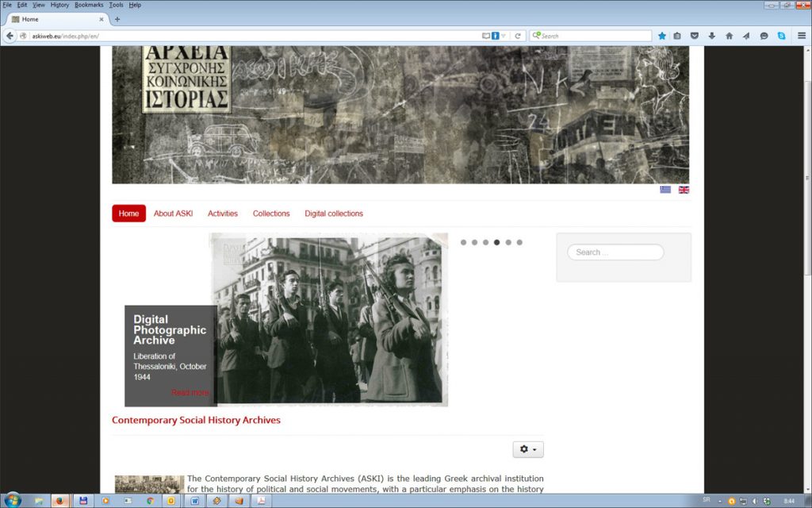Open the Collections navigation item
Screen dimensions: 812x508
(271, 214)
